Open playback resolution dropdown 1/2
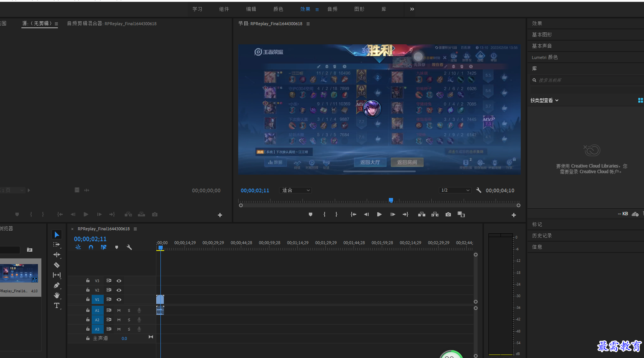This screenshot has width=644, height=358. [x=455, y=190]
